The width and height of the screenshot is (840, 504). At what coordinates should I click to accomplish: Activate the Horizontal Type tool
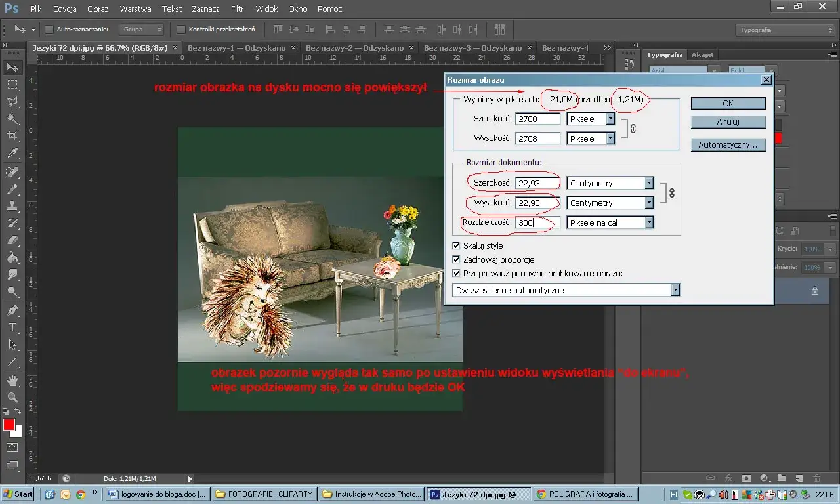pyautogui.click(x=12, y=327)
